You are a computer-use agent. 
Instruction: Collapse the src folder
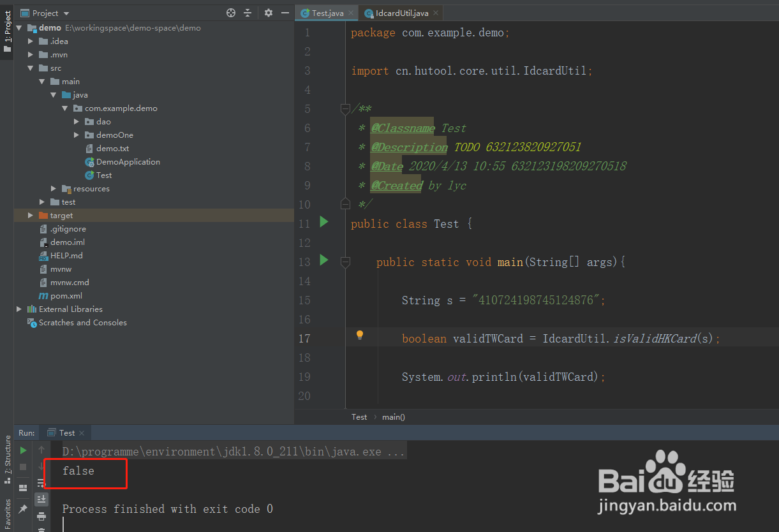tap(30, 68)
